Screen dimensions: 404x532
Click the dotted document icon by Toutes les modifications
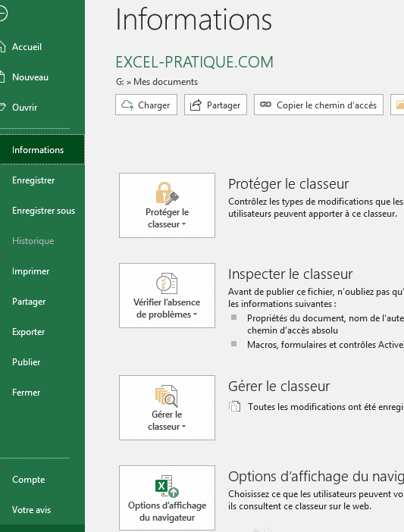[x=234, y=406]
